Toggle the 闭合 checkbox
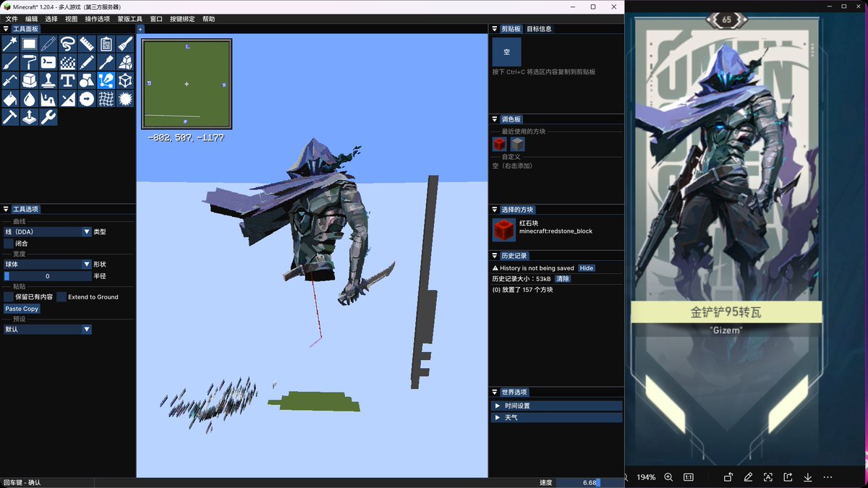 (x=9, y=244)
